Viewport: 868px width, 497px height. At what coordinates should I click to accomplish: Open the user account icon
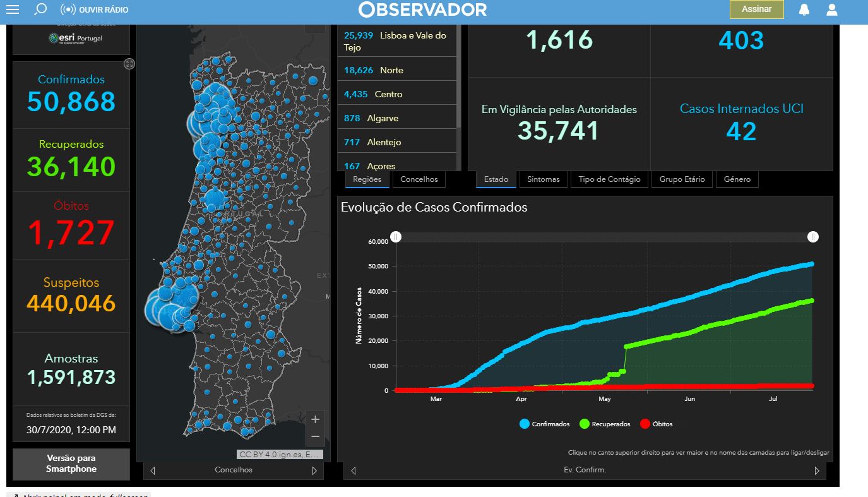(x=832, y=9)
